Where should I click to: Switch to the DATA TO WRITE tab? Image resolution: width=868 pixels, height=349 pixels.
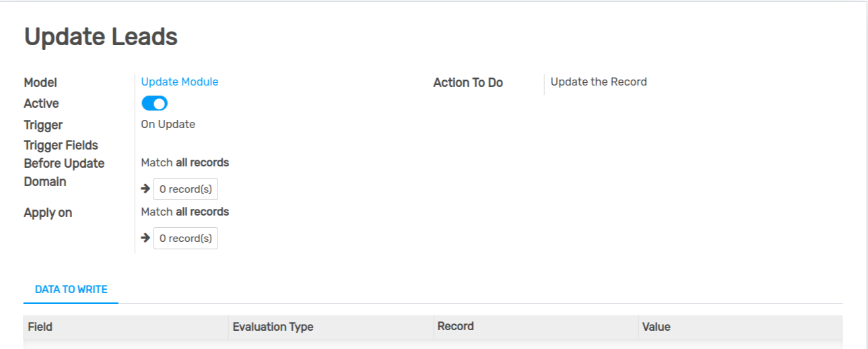[71, 290]
